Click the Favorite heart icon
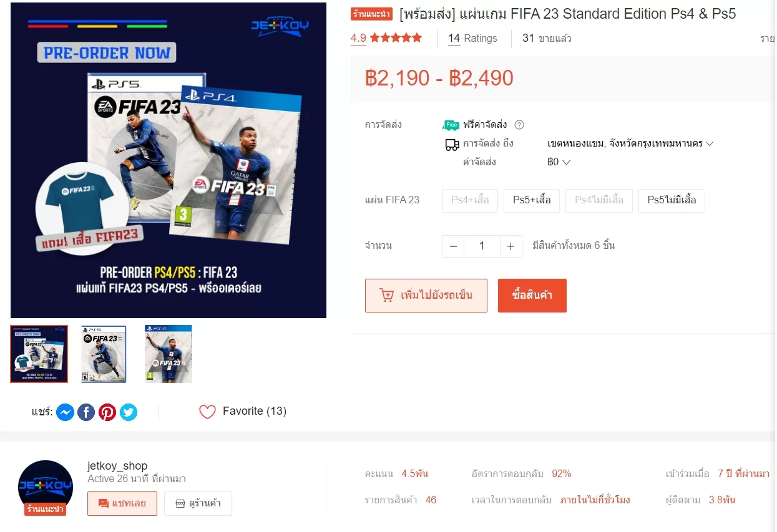The width and height of the screenshot is (777, 532). coord(207,412)
